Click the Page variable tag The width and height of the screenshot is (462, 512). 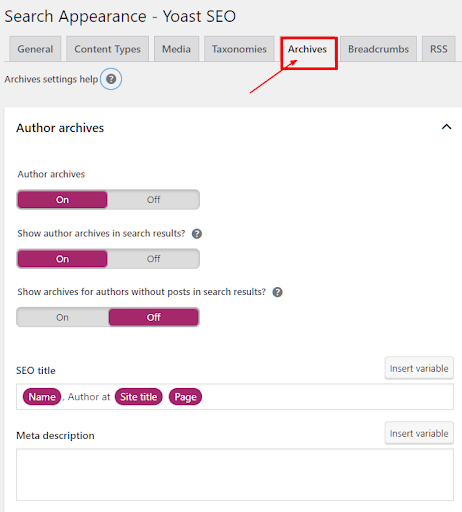(185, 397)
